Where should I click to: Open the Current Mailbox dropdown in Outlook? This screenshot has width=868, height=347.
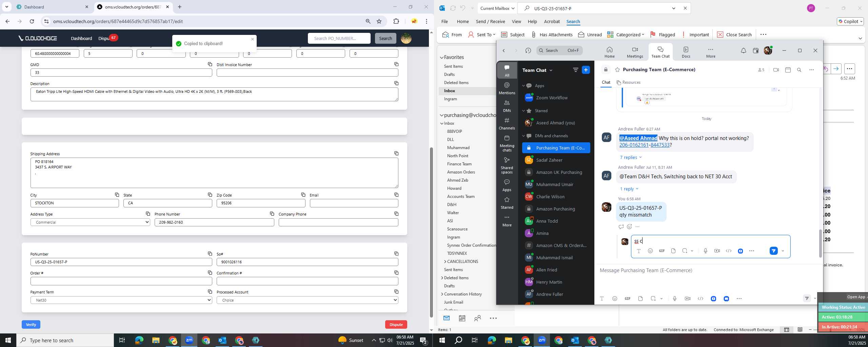click(497, 8)
